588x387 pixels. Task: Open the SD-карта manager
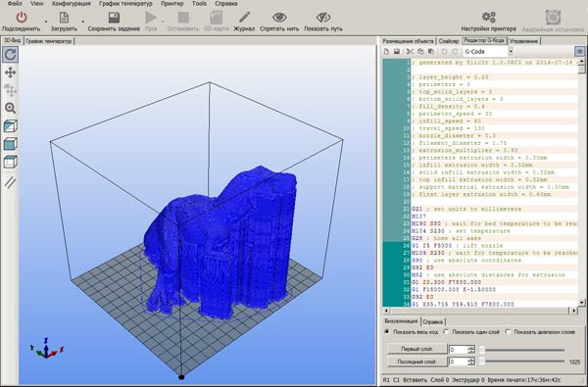pyautogui.click(x=217, y=18)
